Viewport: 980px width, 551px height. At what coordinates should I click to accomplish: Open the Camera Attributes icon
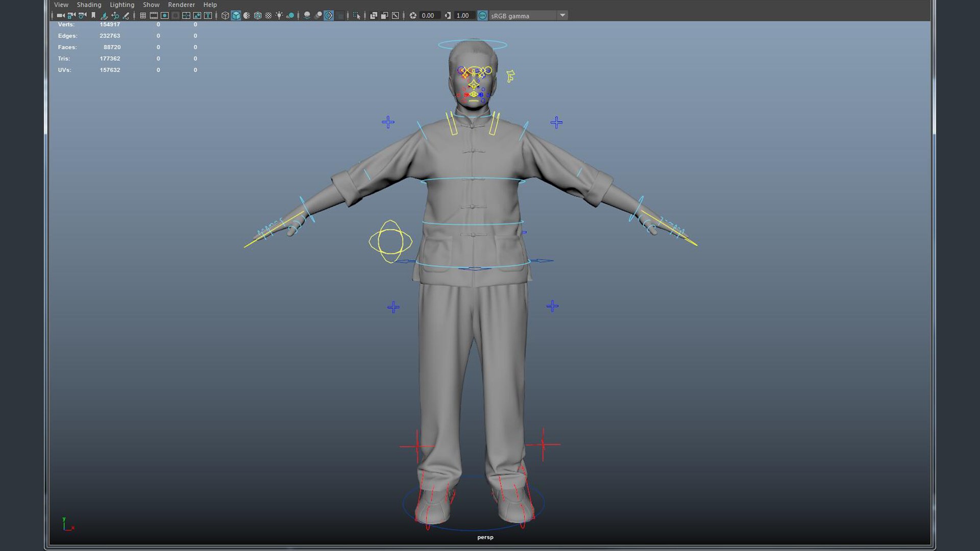click(x=82, y=16)
